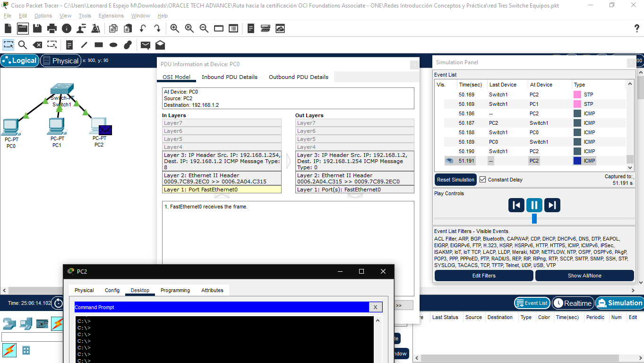
Task: Open the File menu
Action: 8,16
